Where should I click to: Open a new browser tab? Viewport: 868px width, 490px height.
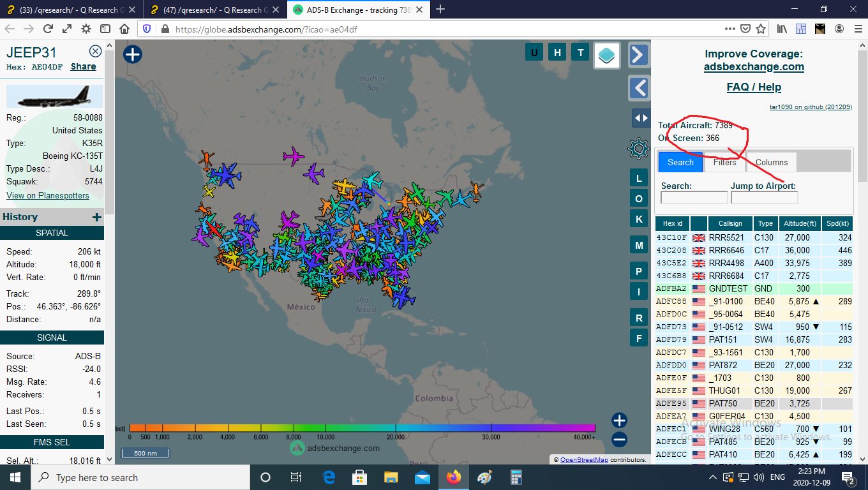(440, 10)
